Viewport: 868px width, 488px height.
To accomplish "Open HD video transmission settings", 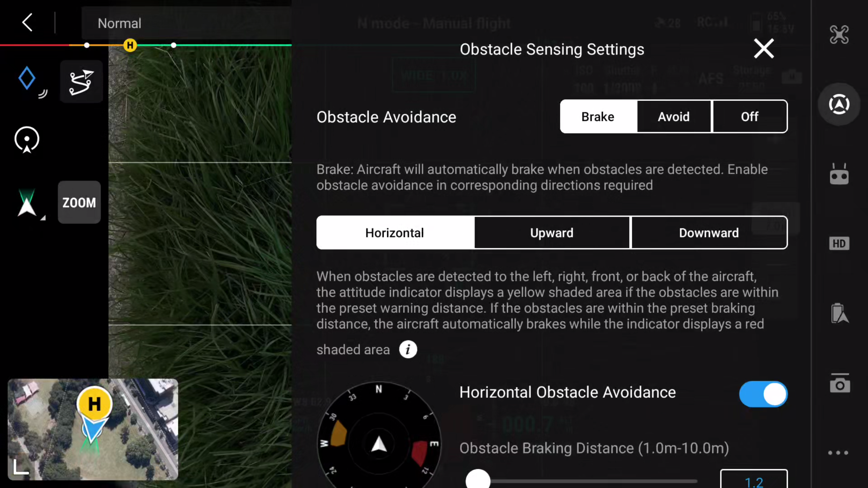I will coord(839,244).
